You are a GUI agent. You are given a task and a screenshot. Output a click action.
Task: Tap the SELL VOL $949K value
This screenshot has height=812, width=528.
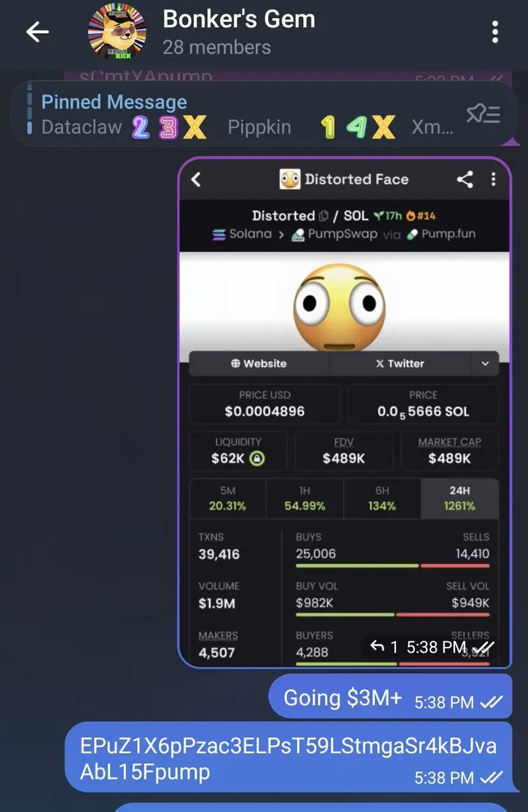pyautogui.click(x=470, y=603)
